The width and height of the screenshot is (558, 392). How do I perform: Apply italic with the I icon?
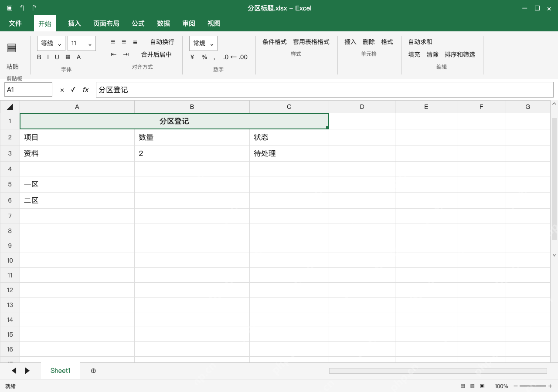tap(48, 57)
